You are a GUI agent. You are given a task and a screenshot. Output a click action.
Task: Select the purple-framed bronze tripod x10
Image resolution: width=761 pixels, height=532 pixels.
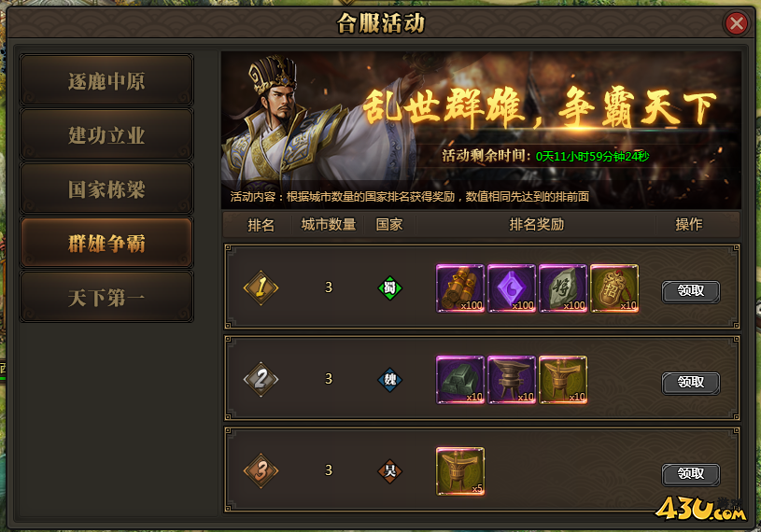click(512, 380)
